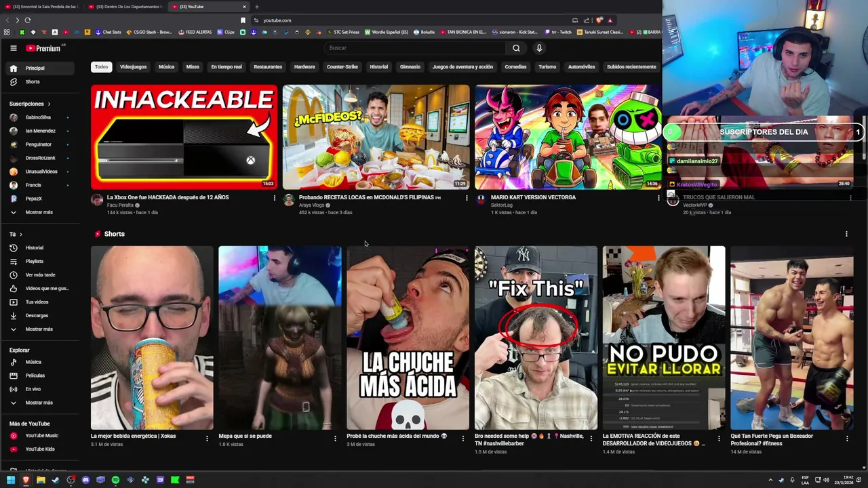Select the Mixes filter chip
The image size is (868, 488).
[193, 67]
